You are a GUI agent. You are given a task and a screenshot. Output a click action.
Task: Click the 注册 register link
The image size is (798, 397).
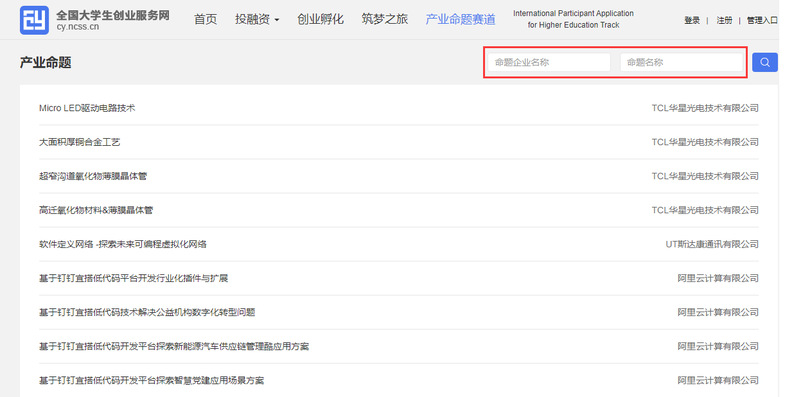724,20
